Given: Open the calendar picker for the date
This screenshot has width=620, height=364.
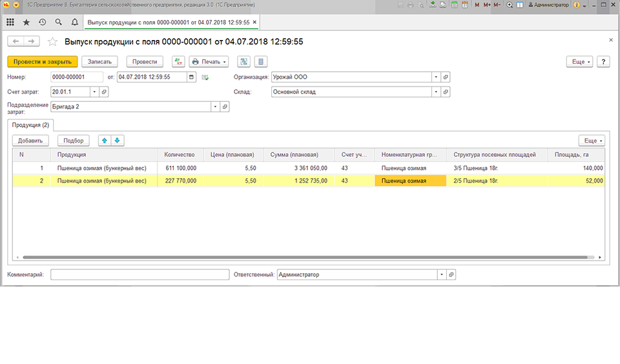Looking at the screenshot, I should [191, 77].
